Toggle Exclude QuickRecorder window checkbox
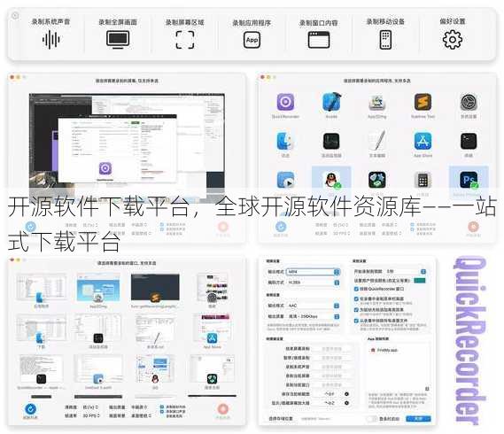Image resolution: width=504 pixels, height=434 pixels. click(356, 289)
